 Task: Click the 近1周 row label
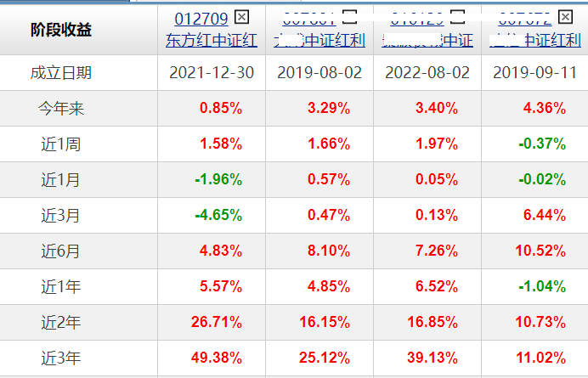point(61,144)
